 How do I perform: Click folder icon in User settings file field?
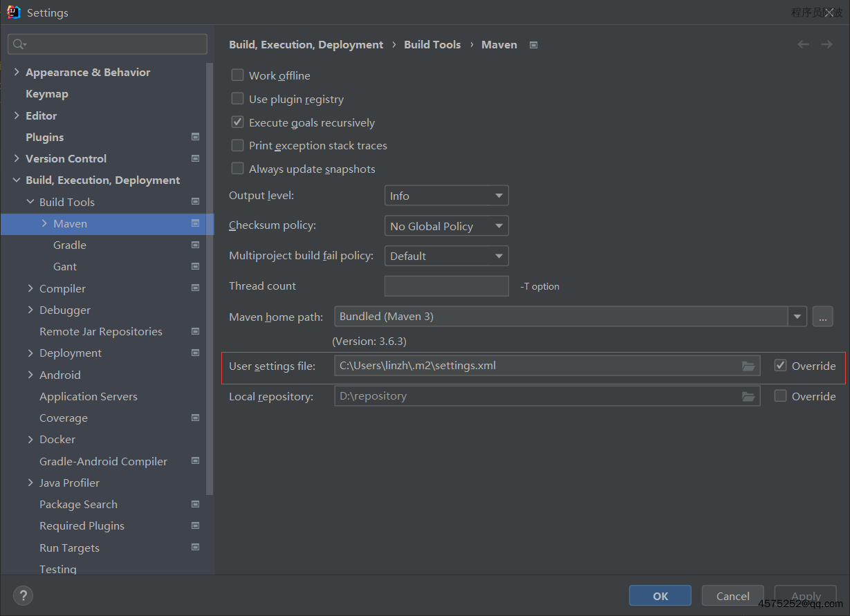[748, 366]
